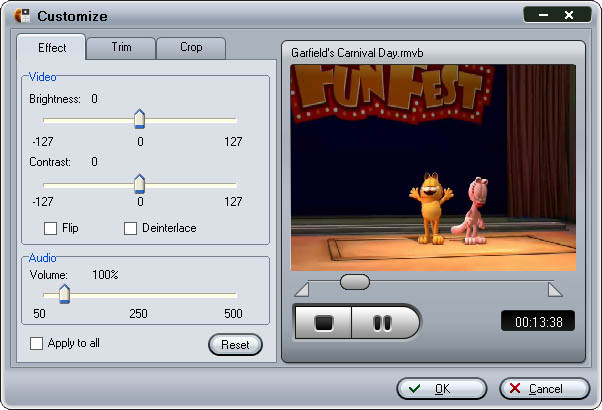Click the Contrast label
Image resolution: width=602 pixels, height=410 pixels.
pyautogui.click(x=50, y=162)
